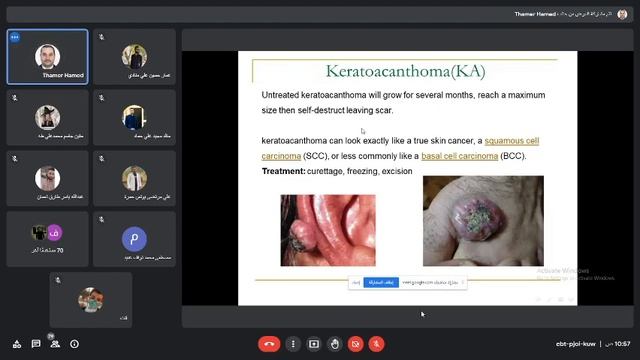Click the meeting code cbt-pjoi-kuw
Screen dimensions: 640x360
[x=576, y=344]
